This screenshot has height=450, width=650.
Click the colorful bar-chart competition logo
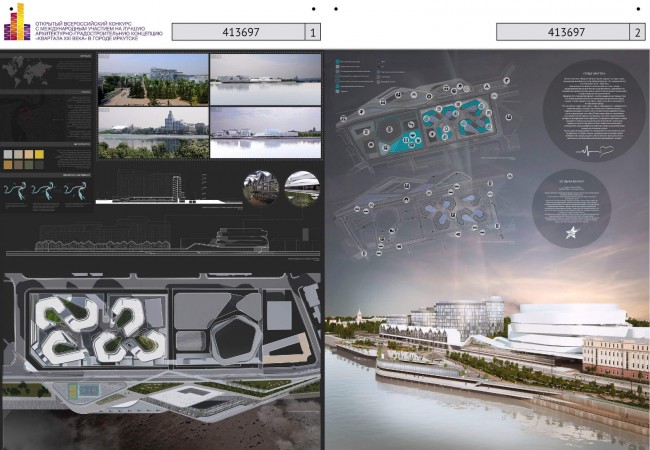coord(17,22)
